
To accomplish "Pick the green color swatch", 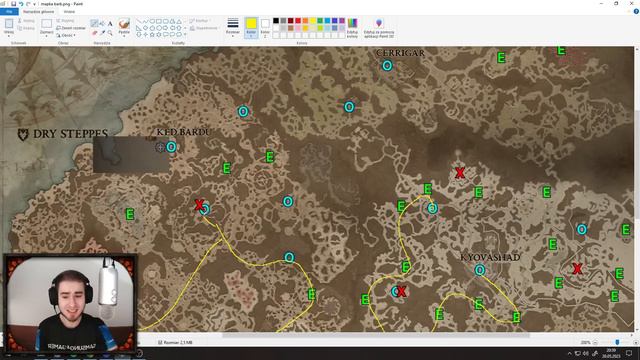I will coord(320,21).
